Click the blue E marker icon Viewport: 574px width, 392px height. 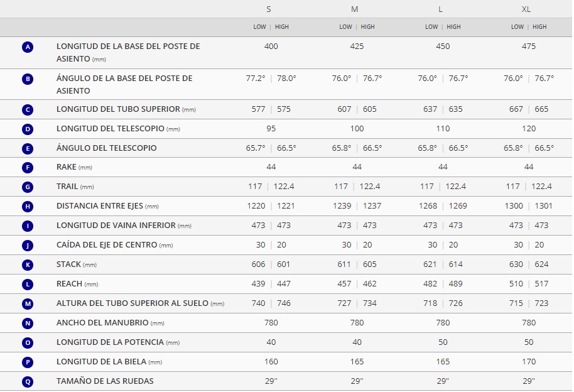[28, 148]
